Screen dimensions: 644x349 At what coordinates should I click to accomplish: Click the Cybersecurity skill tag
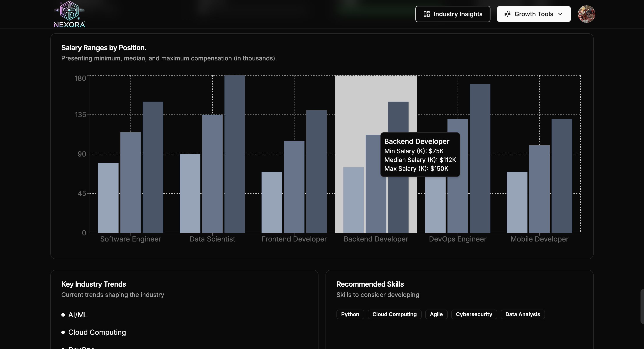coord(474,314)
